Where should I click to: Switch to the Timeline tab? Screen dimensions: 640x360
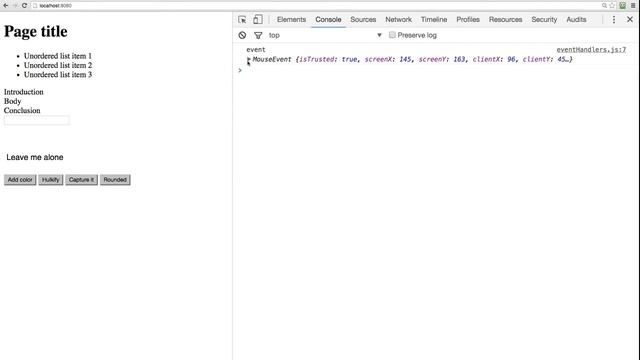click(434, 20)
